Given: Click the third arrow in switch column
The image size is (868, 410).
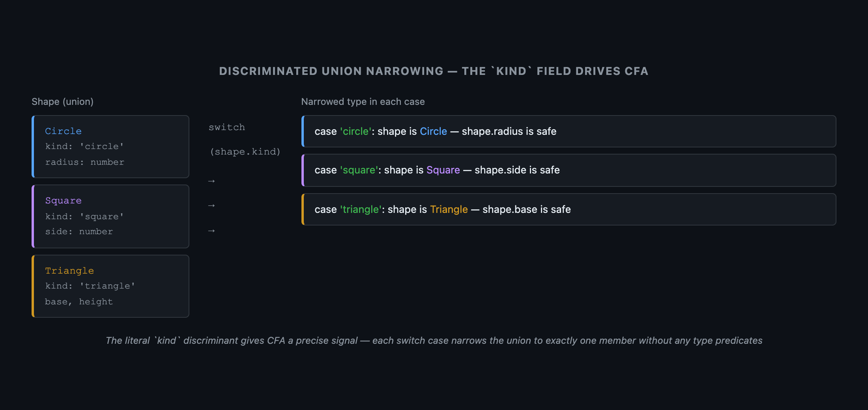Looking at the screenshot, I should point(211,231).
